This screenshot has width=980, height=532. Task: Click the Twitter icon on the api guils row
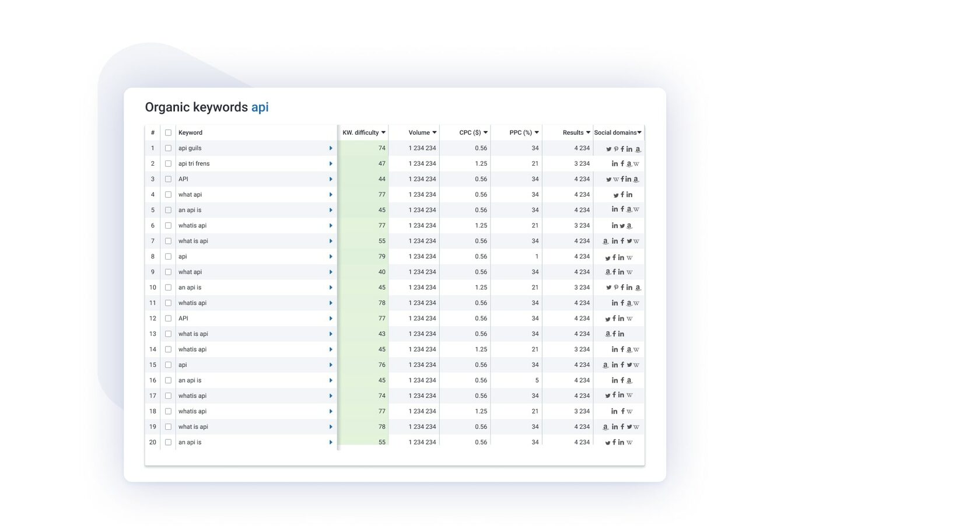pyautogui.click(x=608, y=149)
